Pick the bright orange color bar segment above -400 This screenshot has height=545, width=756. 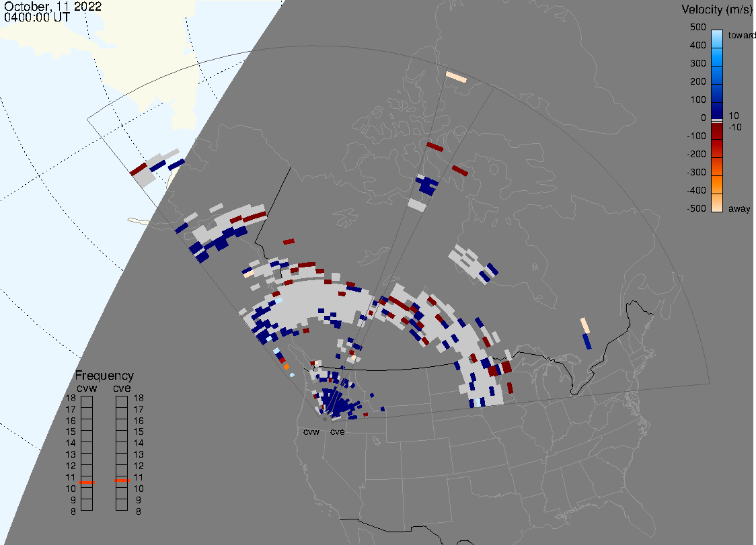pyautogui.click(x=717, y=185)
